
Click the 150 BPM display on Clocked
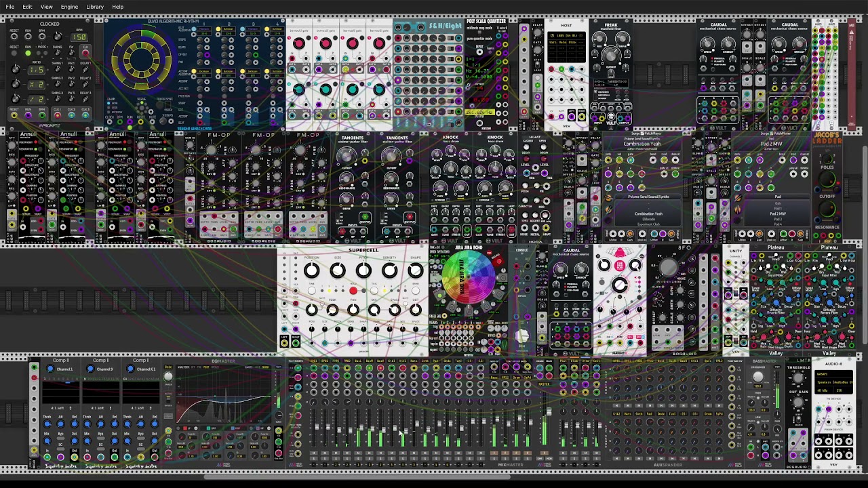tap(80, 37)
